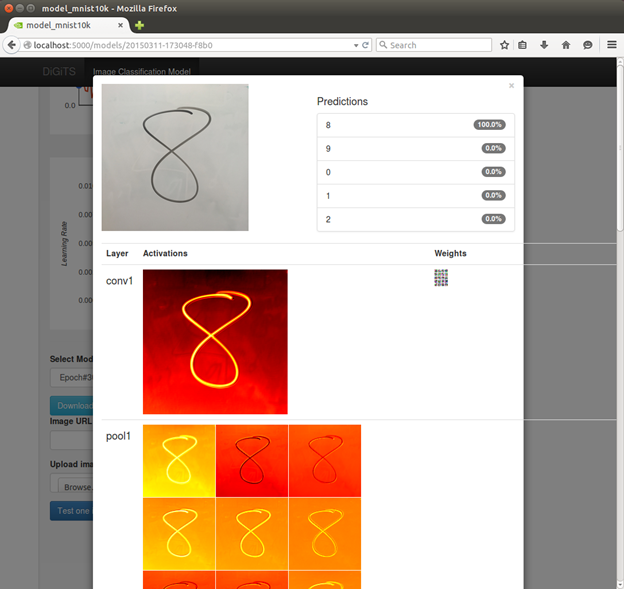Viewport: 624px width, 589px height.
Task: Open the Select Model epoch dropdown
Action: coord(72,377)
